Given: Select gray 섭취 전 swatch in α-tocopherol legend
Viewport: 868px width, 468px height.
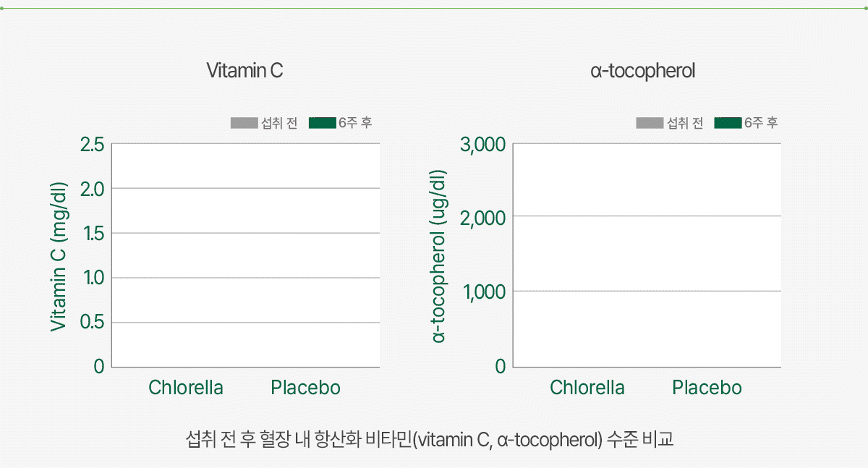Looking at the screenshot, I should click(650, 123).
